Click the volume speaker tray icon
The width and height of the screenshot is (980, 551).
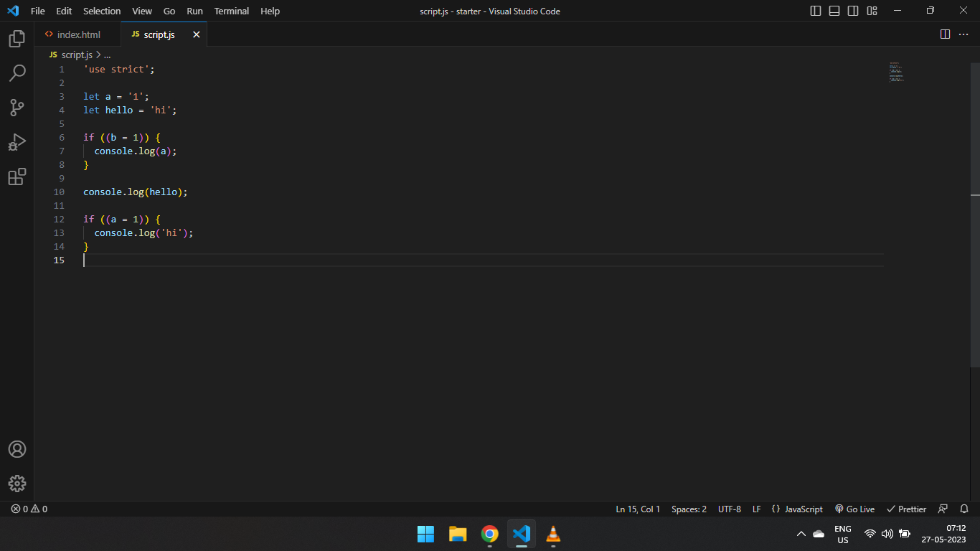(x=887, y=534)
